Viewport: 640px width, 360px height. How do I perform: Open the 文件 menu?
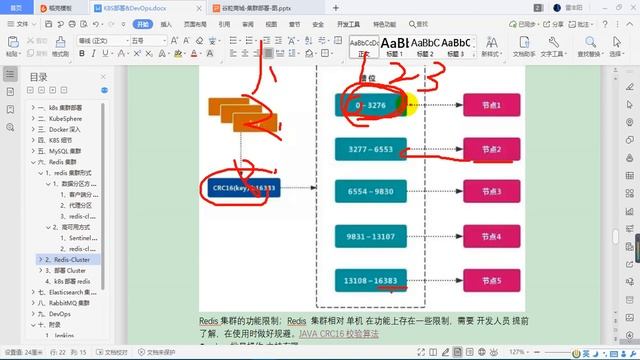22,24
